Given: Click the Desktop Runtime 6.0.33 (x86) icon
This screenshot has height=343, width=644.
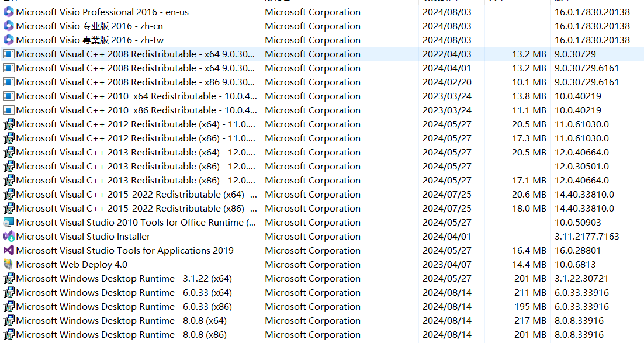Looking at the screenshot, I should (9, 306).
